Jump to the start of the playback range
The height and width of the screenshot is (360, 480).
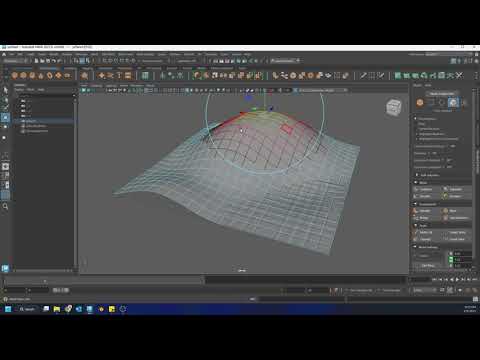[x=434, y=279]
